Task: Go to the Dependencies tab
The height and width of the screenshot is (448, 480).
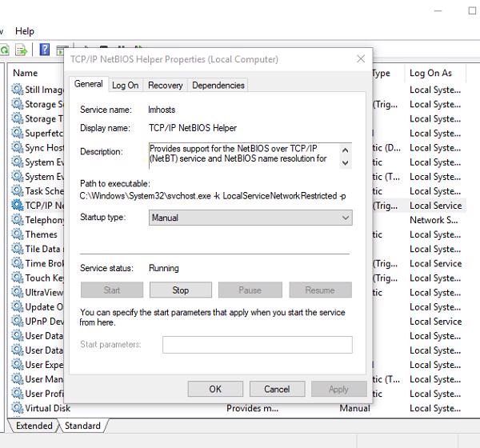Action: [x=218, y=85]
